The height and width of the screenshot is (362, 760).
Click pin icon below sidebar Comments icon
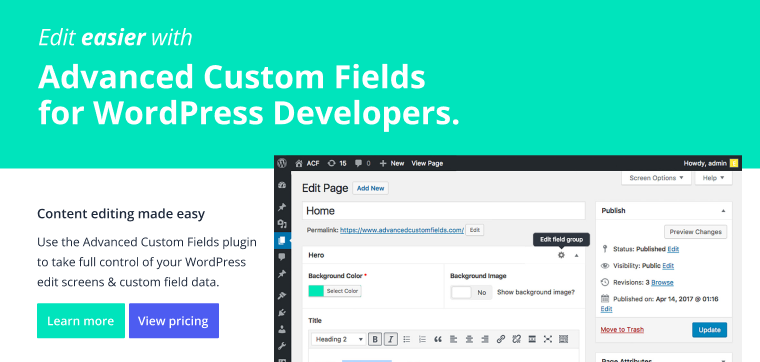coord(282,274)
